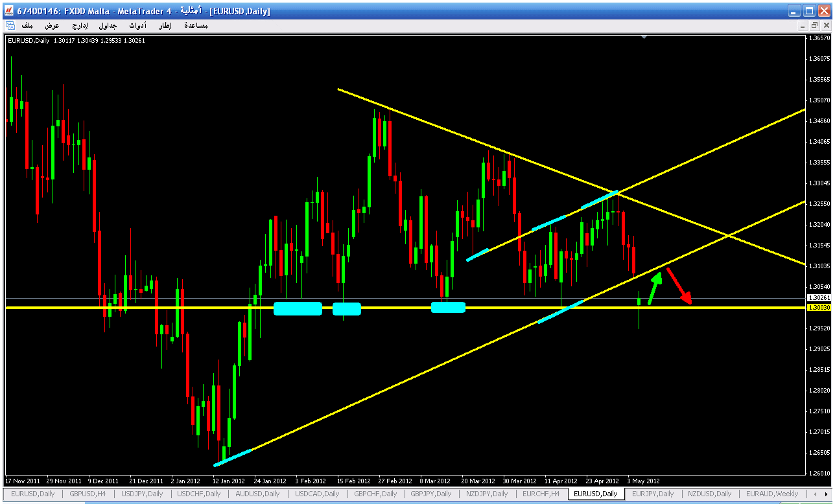
Task: Switch to the GBPUSD,H4 chart tab
Action: (87, 494)
